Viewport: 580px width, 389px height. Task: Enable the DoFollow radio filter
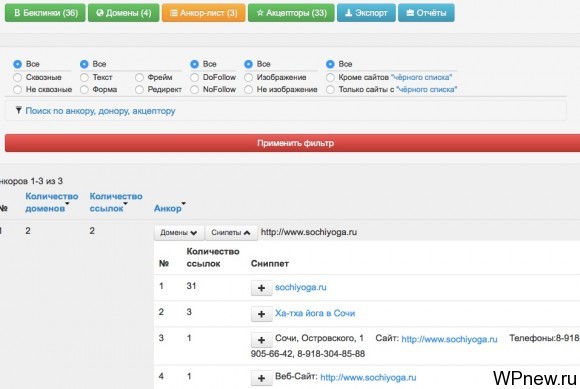point(195,77)
